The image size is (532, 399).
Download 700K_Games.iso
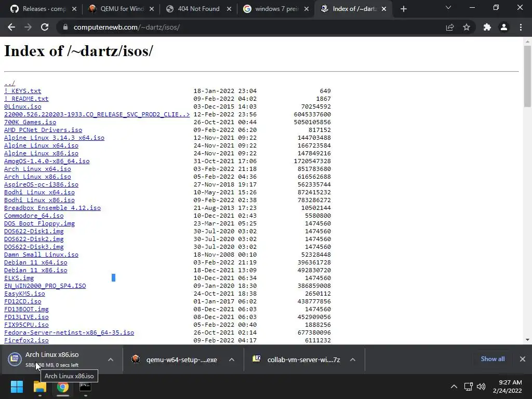[x=30, y=122]
